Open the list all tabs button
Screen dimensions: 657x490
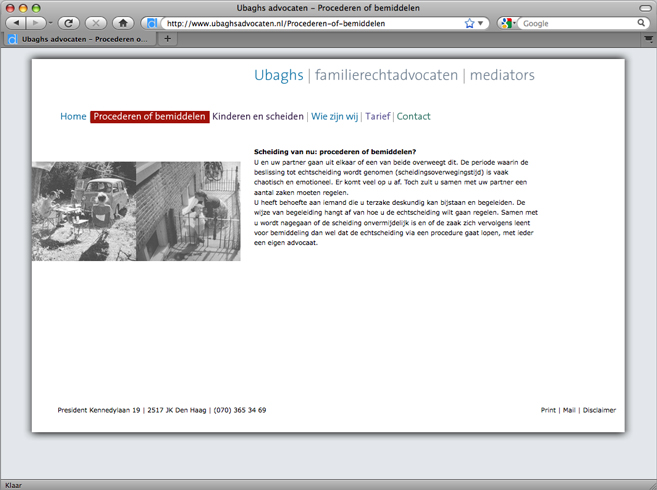coord(648,39)
